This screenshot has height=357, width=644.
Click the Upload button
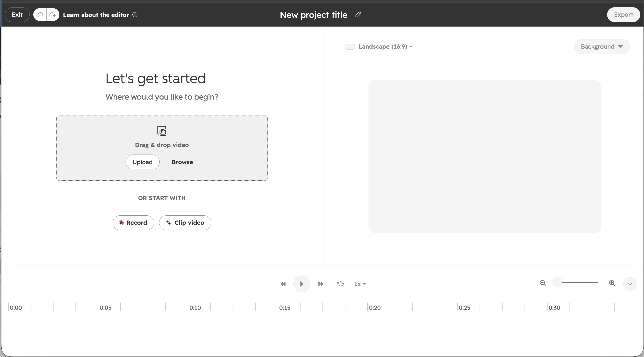[x=142, y=162]
